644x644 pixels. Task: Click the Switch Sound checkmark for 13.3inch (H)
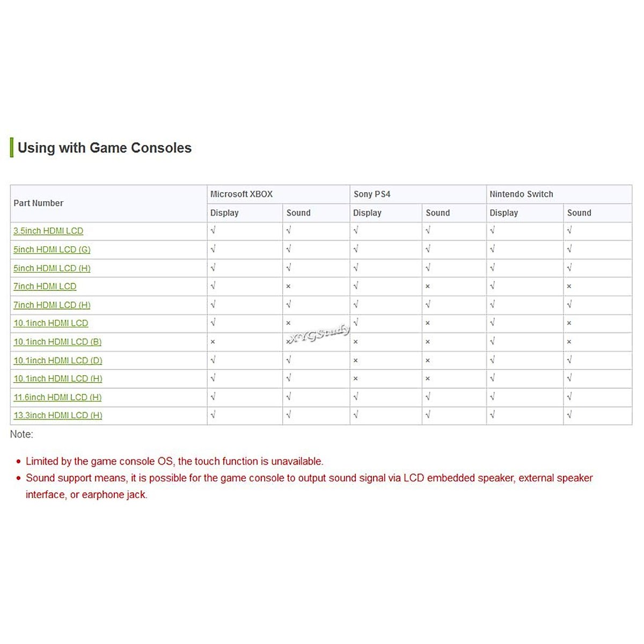(569, 415)
